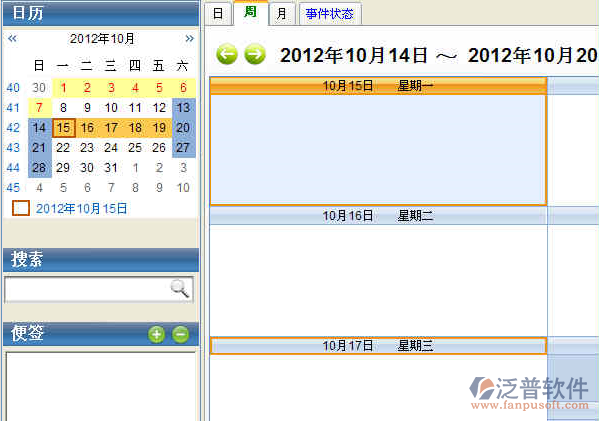Click the 10月16日 星期二 day header
The width and height of the screenshot is (599, 421).
tap(378, 216)
